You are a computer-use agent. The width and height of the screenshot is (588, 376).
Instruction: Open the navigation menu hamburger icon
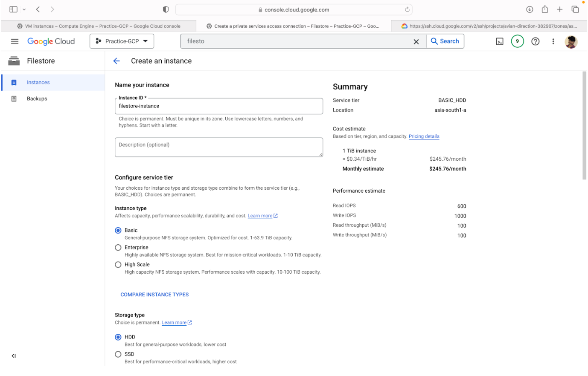(14, 41)
